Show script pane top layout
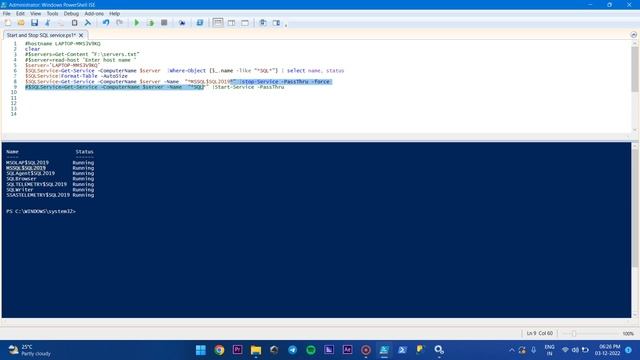The image size is (640, 360). 218,23
